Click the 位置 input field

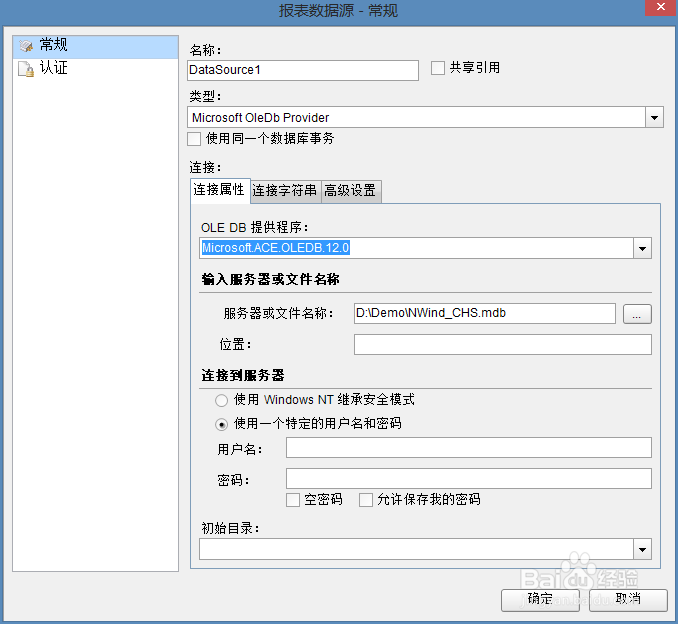pyautogui.click(x=502, y=345)
